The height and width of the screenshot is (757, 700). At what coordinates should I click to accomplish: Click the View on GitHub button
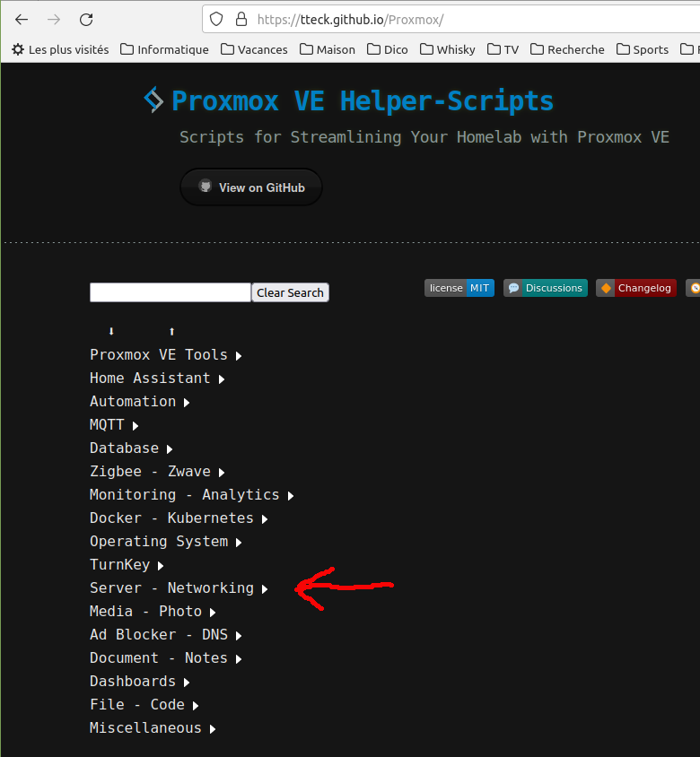pos(251,187)
